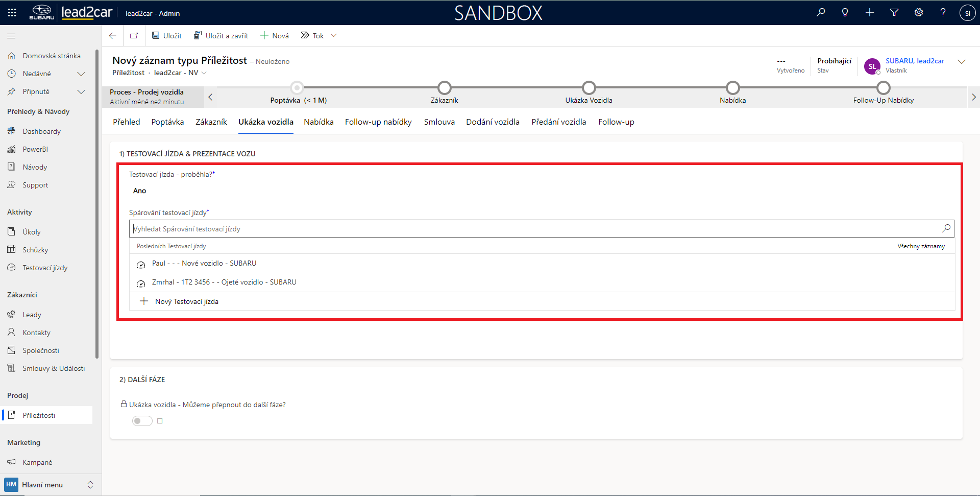
Task: Expand the Nedávné section chevron
Action: (81, 74)
